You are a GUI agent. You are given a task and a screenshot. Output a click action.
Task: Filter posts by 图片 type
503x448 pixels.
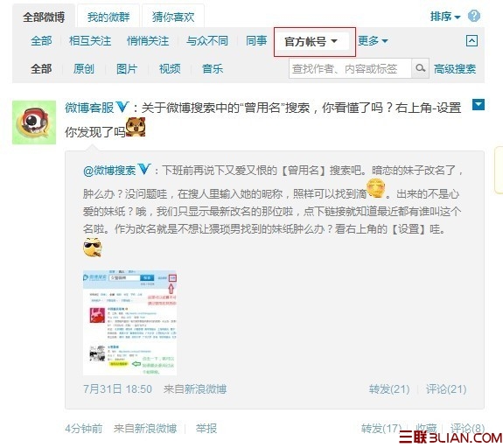click(x=127, y=68)
